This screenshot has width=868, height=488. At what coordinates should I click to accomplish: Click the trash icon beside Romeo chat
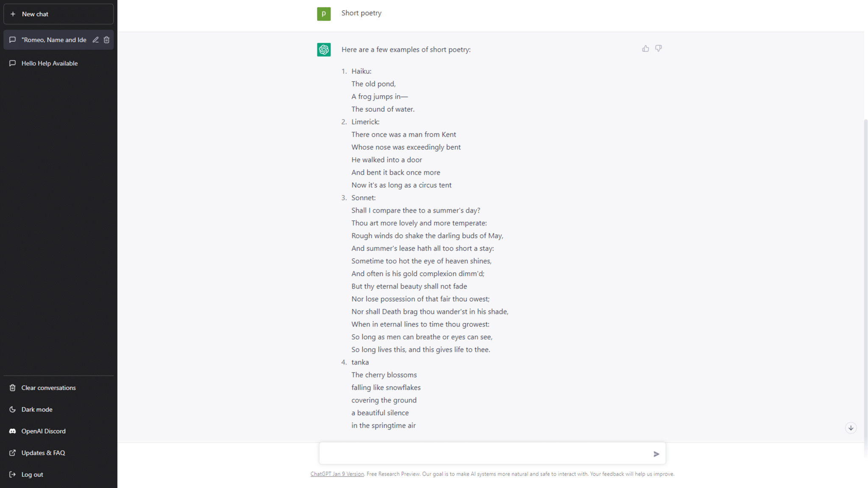pyautogui.click(x=107, y=40)
